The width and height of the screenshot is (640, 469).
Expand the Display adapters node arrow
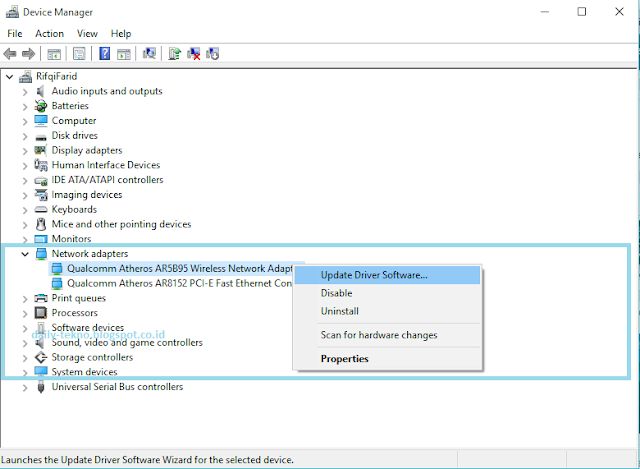25,151
